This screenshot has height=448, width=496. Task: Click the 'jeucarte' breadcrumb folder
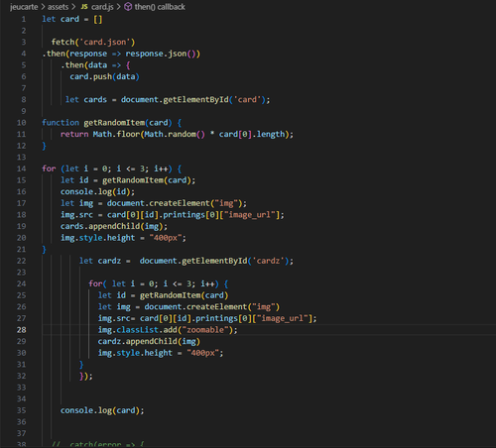click(x=24, y=7)
